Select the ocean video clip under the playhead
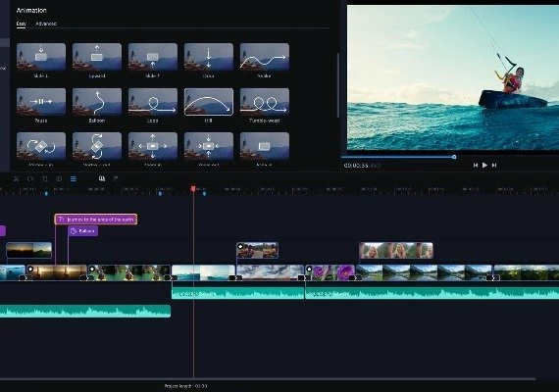Screen dimensions: 559x392 [203, 272]
